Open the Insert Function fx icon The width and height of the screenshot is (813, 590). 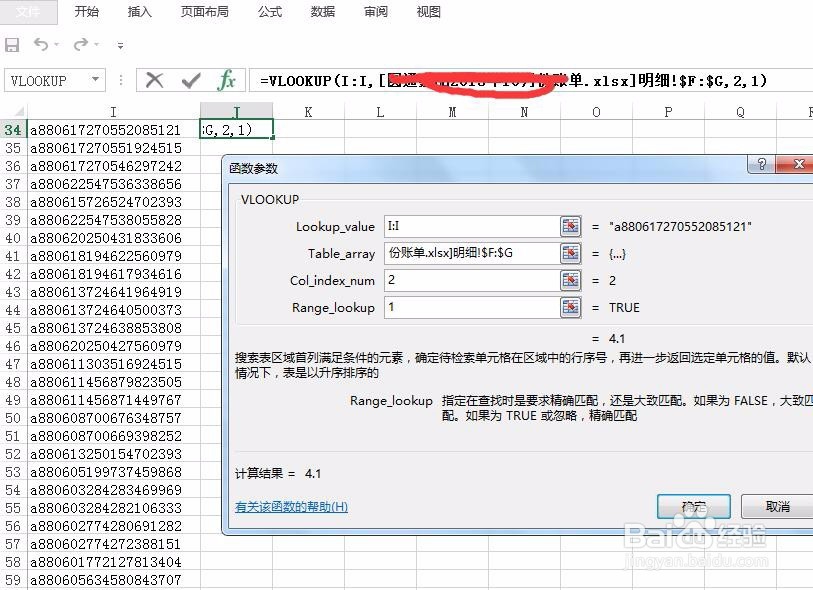click(x=227, y=79)
